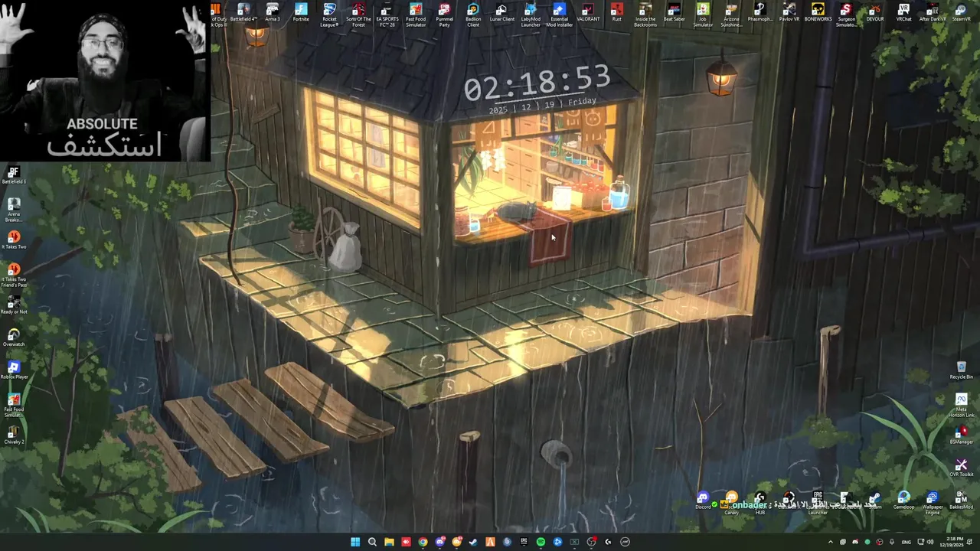The image size is (980, 551).
Task: Launch OVR Toolkit shortcut
Action: click(962, 468)
